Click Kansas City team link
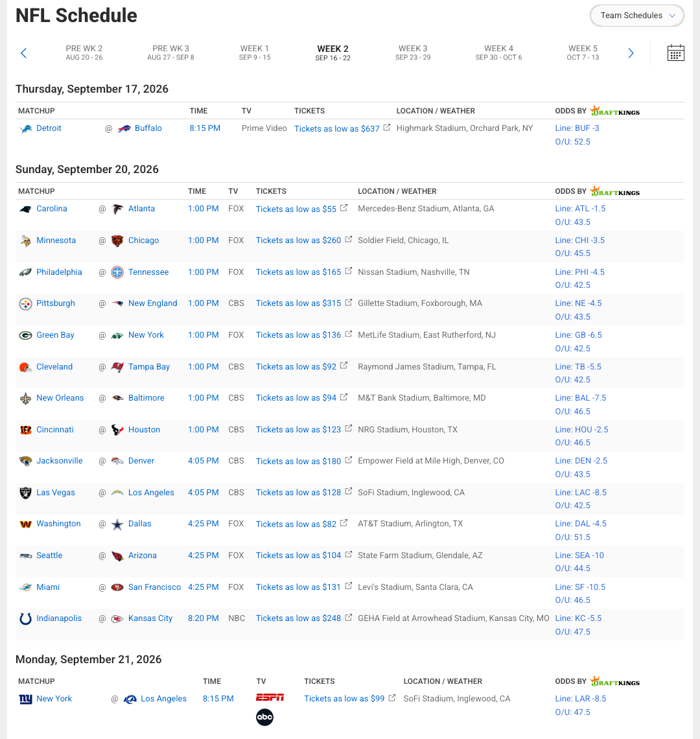The height and width of the screenshot is (739, 700). 150,618
